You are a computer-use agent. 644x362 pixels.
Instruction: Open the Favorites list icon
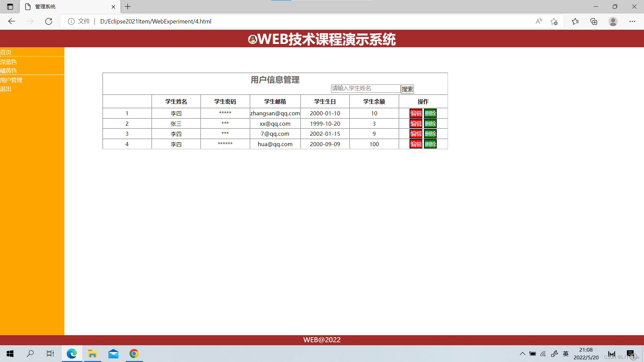[x=575, y=21]
